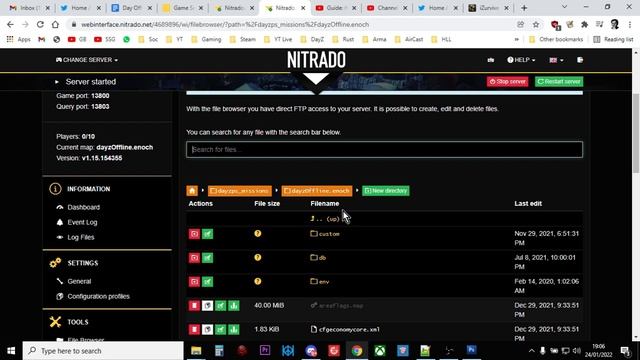Image resolution: width=640 pixels, height=360 pixels.
Task: Click the question mark size icon for custom folder
Action: [x=258, y=233]
